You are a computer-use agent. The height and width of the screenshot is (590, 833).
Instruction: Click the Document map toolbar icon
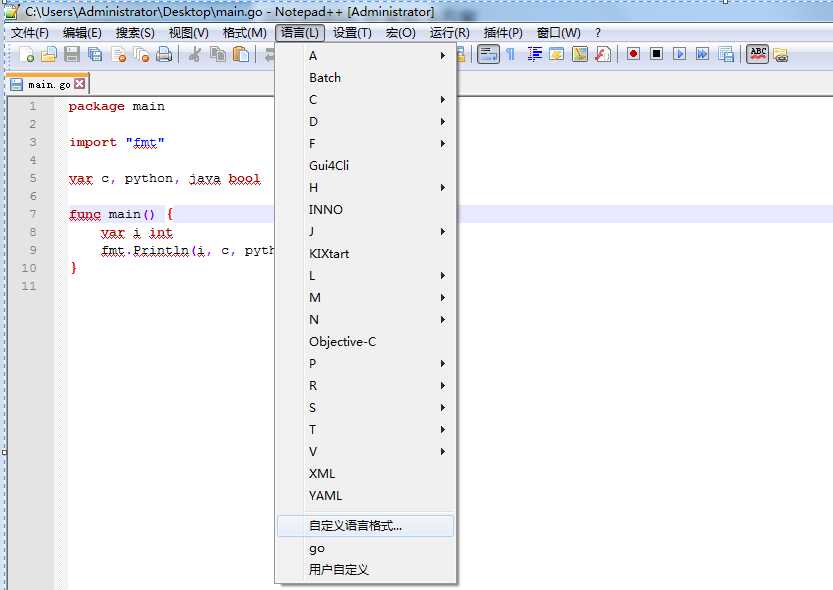[x=580, y=54]
